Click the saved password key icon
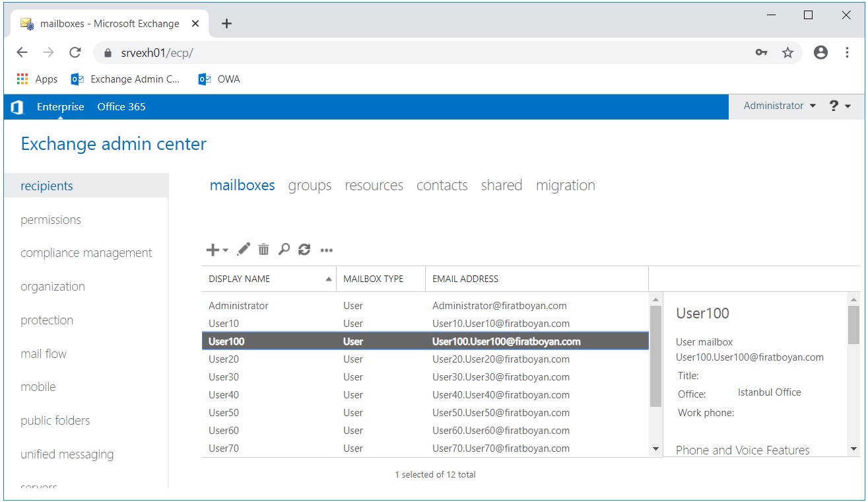 pos(762,53)
